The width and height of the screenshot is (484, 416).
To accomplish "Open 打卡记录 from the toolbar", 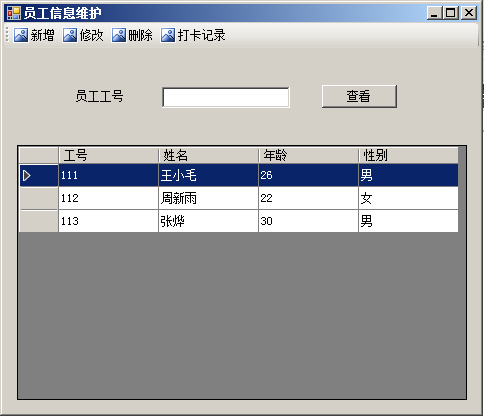I will pyautogui.click(x=193, y=35).
